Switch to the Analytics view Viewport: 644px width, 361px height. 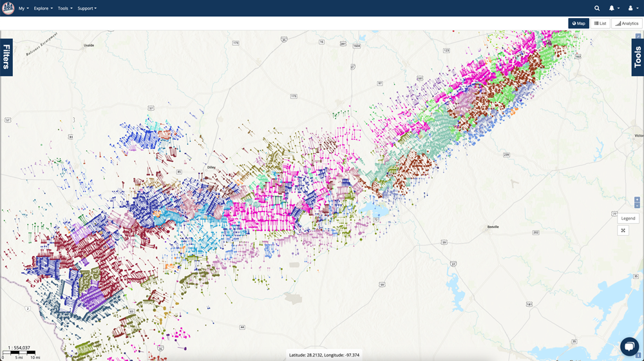pyautogui.click(x=627, y=23)
